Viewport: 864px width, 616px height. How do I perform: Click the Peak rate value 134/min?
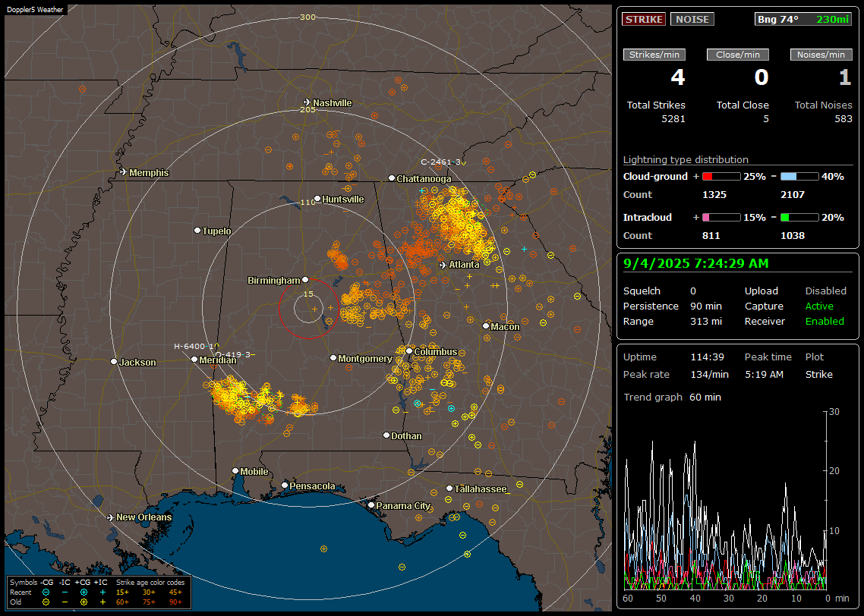[709, 374]
